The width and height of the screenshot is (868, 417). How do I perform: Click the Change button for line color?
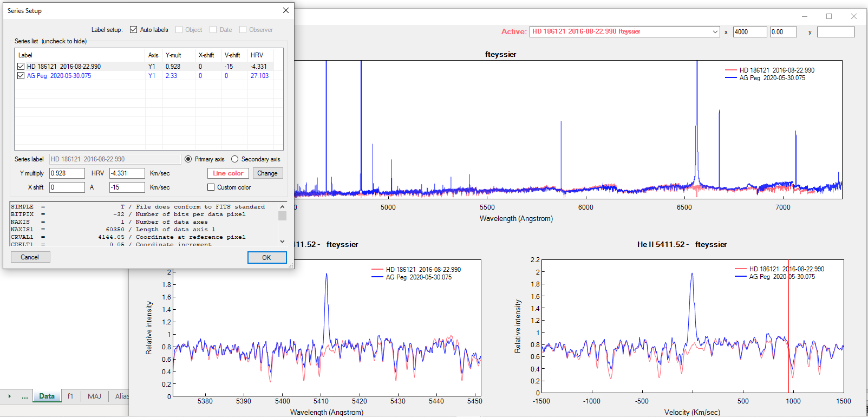coord(267,173)
